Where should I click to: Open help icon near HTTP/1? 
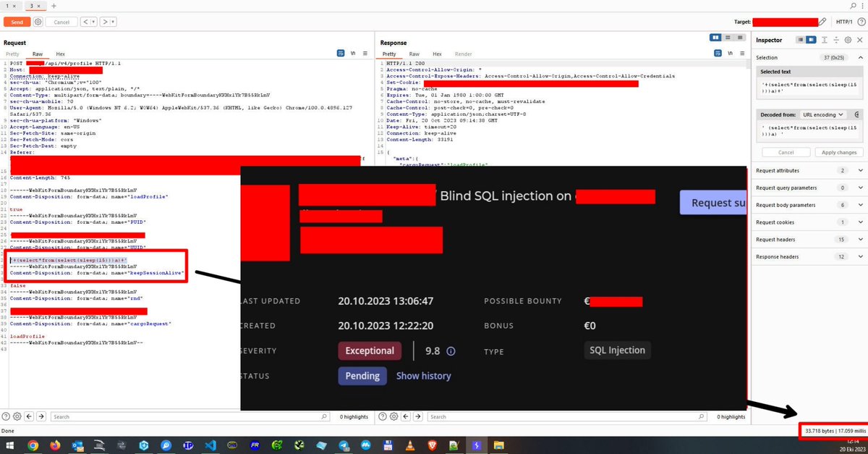coord(861,22)
